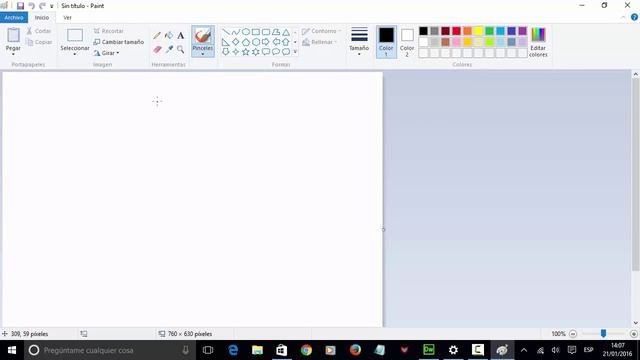Open Google Chrome from the taskbar

tap(306, 350)
